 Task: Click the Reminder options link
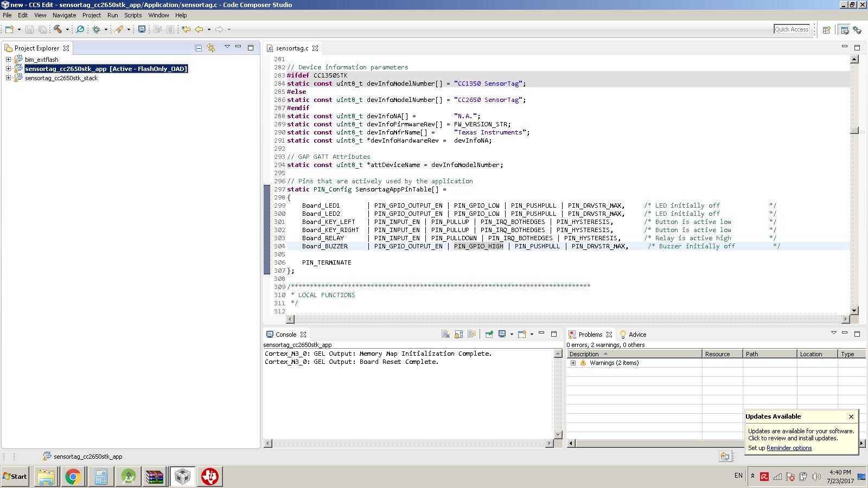pos(789,448)
